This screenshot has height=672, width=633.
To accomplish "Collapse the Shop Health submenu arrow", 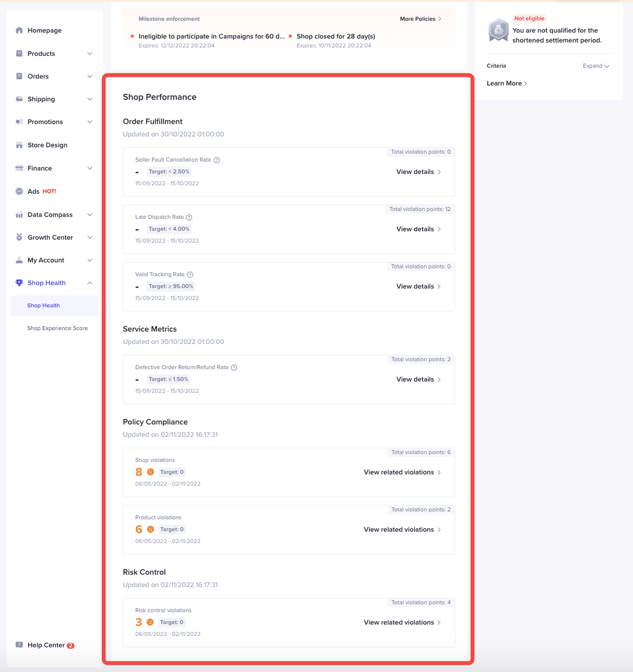I will click(90, 283).
